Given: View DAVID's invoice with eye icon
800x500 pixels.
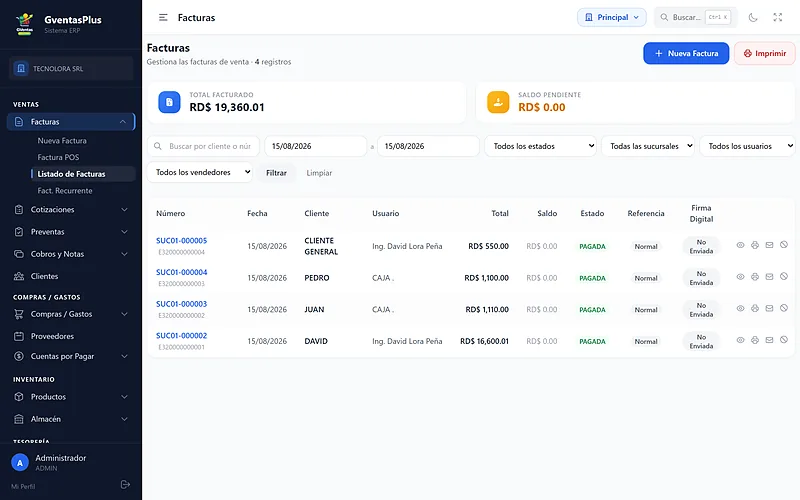Looking at the screenshot, I should coord(740,340).
